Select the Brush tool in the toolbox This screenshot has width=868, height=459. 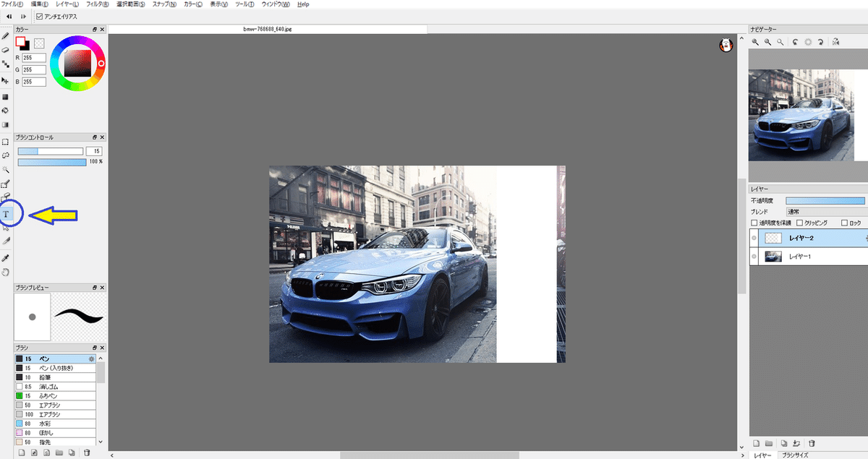click(5, 35)
